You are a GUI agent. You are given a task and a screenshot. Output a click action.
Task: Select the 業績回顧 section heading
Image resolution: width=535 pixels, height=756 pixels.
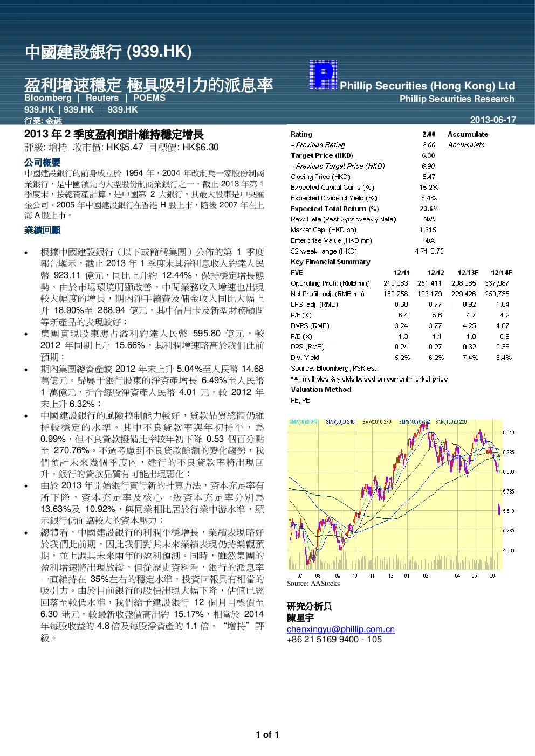tap(42, 230)
